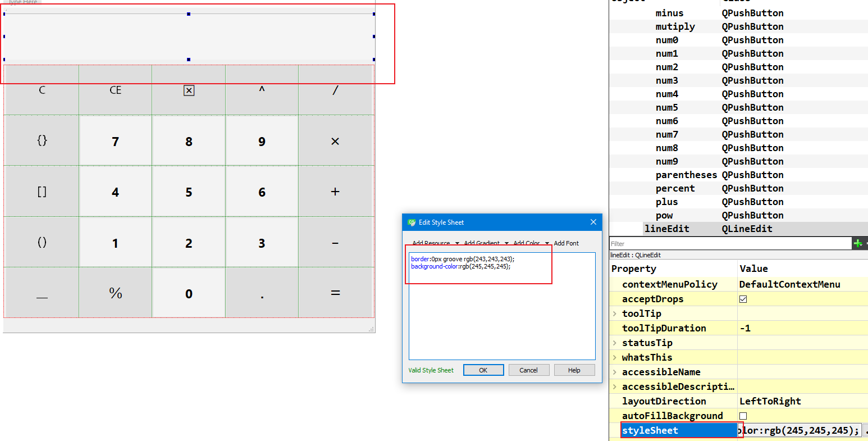Expand the statusTip property
This screenshot has height=441, width=868.
pyautogui.click(x=615, y=343)
